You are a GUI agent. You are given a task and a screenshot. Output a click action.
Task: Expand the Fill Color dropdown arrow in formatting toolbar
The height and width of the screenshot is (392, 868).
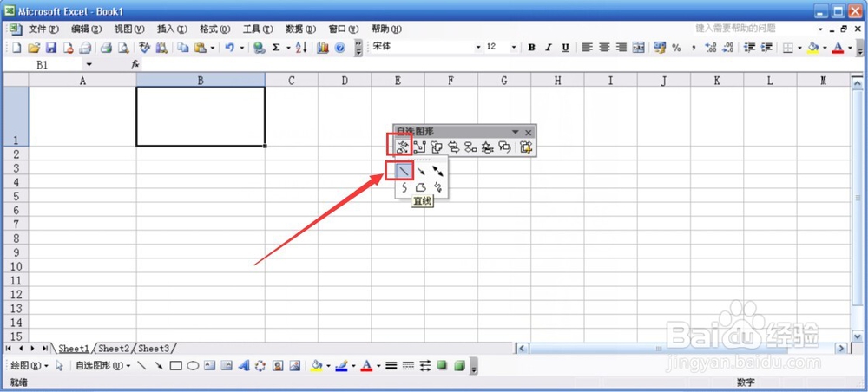tap(825, 48)
